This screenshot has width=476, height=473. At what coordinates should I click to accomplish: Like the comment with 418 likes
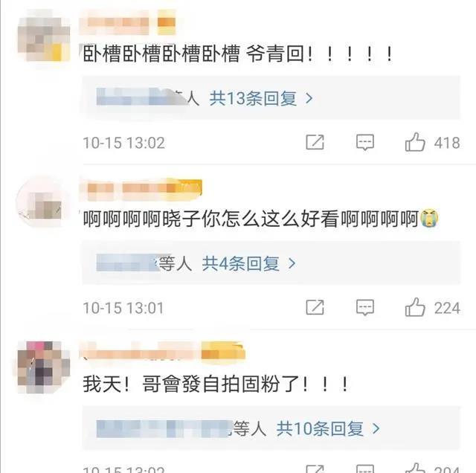(x=415, y=142)
